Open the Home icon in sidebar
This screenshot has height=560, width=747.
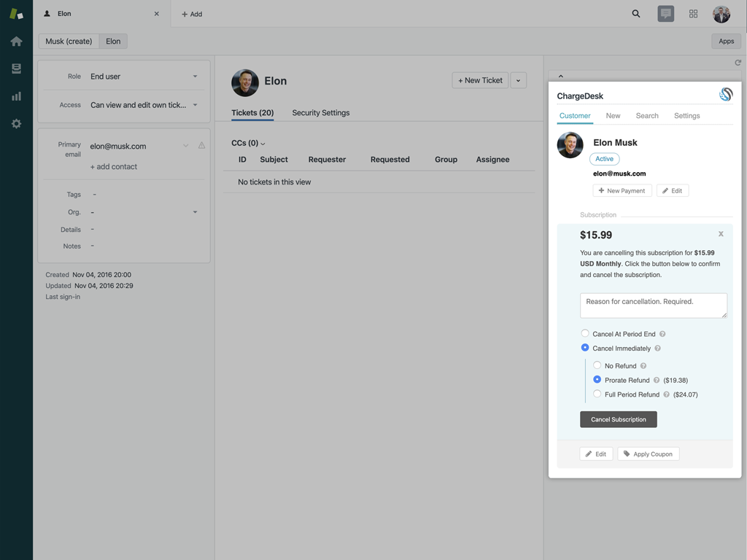tap(16, 42)
